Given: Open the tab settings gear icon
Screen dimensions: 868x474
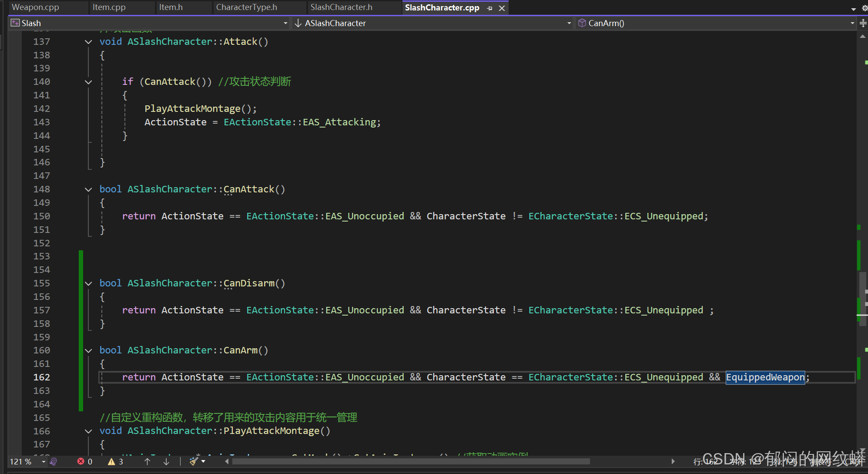Looking at the screenshot, I should tap(865, 8).
